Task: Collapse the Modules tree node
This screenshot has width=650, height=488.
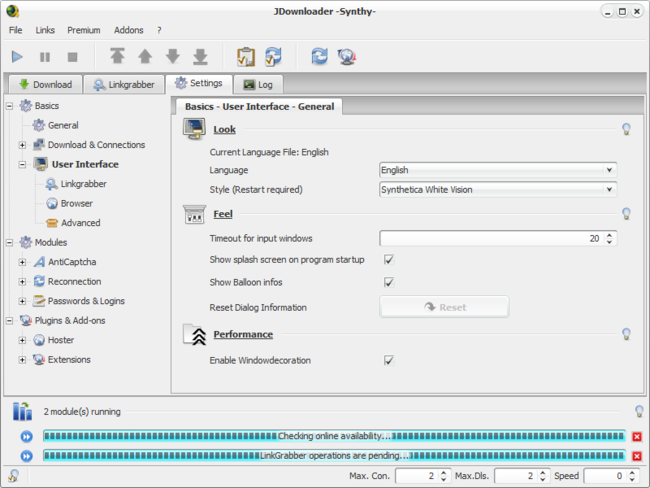Action: tap(9, 243)
